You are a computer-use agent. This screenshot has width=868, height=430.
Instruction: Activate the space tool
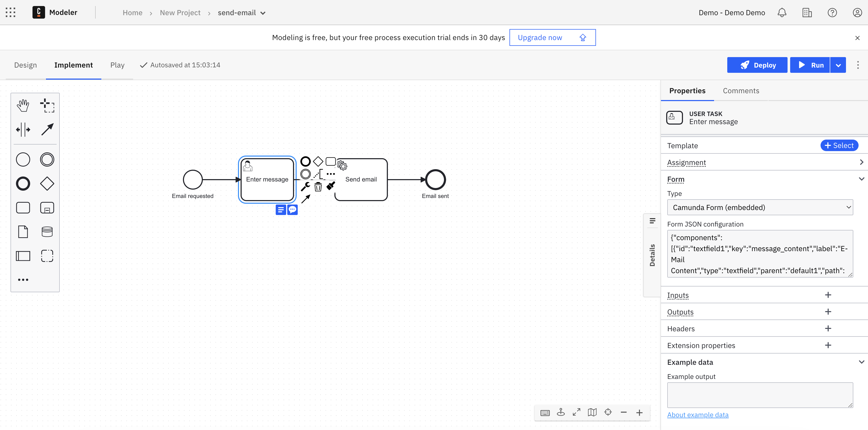coord(23,130)
